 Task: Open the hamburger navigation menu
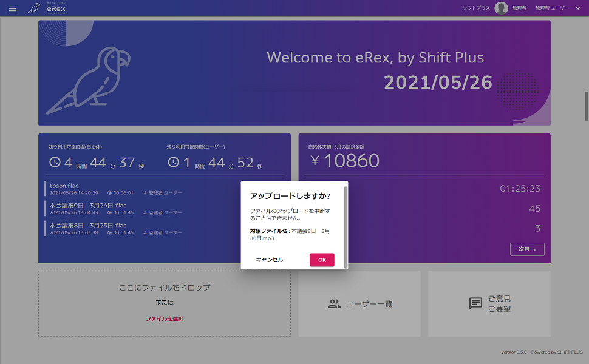12,8
